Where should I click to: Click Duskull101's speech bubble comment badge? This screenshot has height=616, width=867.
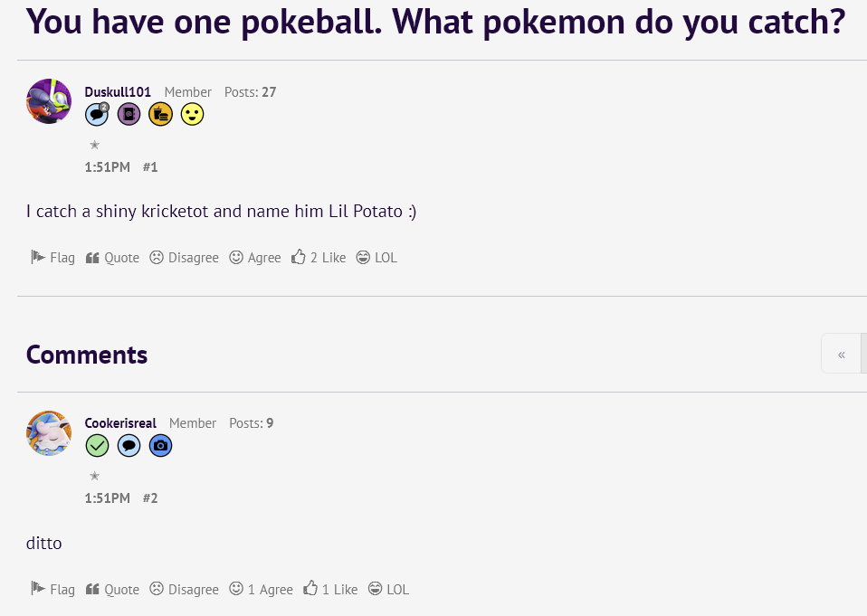97,115
